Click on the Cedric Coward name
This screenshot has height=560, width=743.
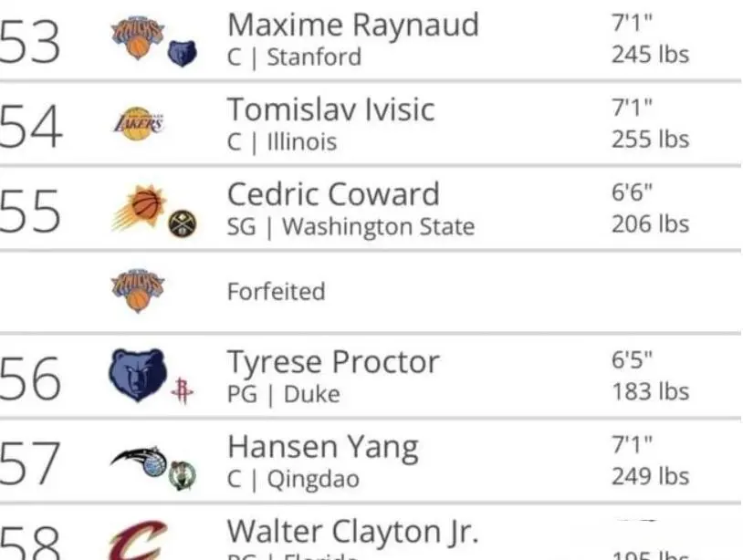pyautogui.click(x=333, y=194)
